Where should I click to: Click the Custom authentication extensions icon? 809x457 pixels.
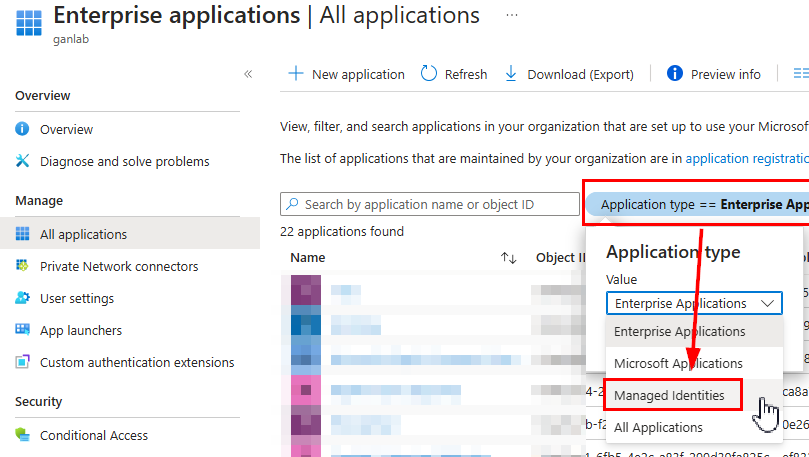22,362
